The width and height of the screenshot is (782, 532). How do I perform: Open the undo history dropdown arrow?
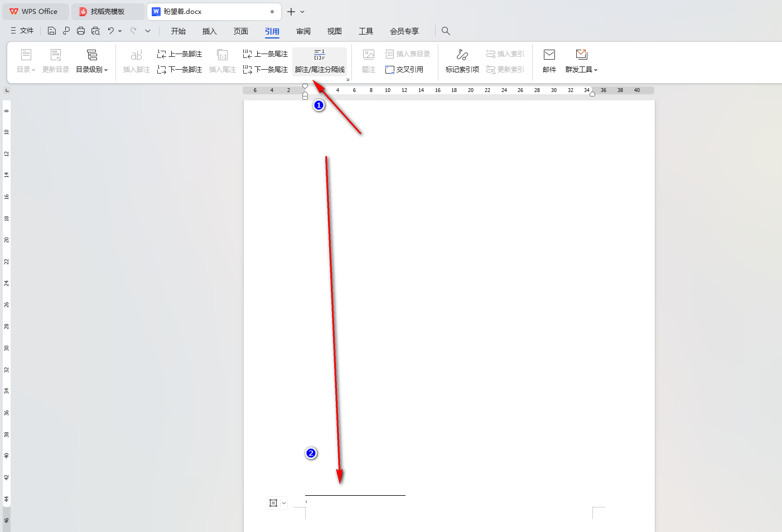(120, 31)
